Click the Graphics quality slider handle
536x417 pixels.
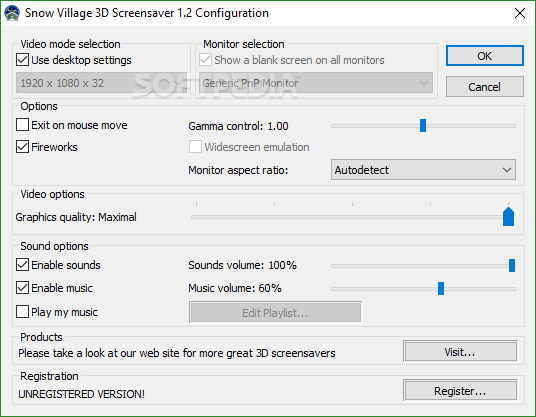click(x=508, y=216)
